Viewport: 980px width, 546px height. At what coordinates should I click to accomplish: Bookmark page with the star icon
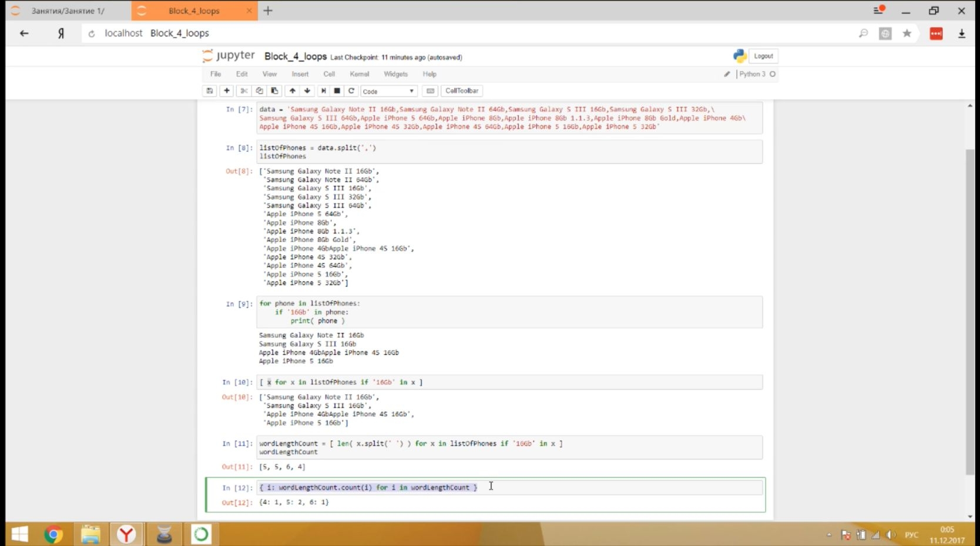[907, 34]
